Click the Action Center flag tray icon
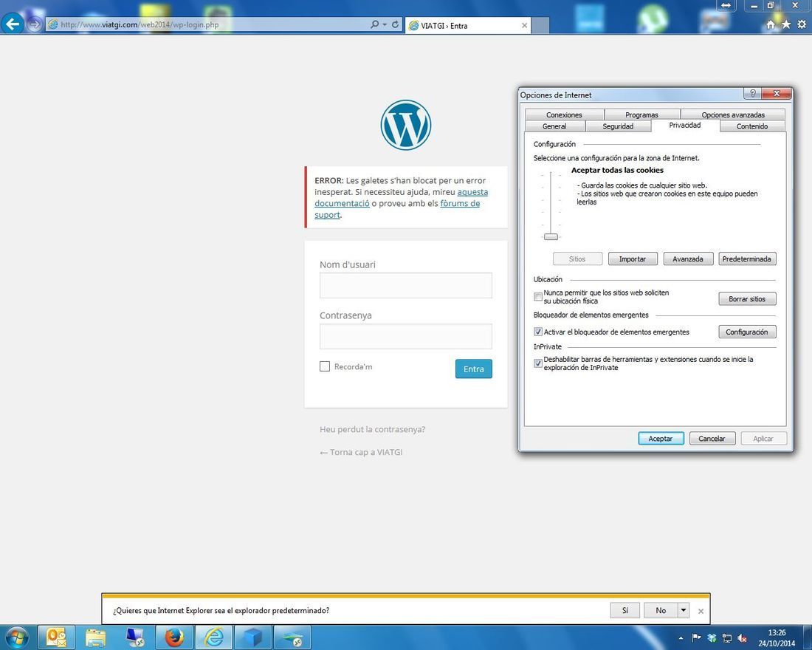812x650 pixels. (696, 637)
